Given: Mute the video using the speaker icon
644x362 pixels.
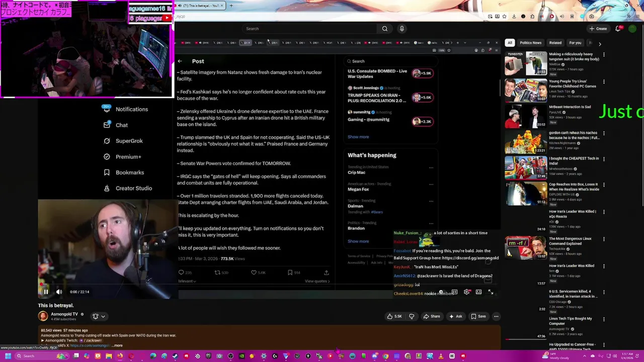Looking at the screenshot, I should tap(59, 292).
